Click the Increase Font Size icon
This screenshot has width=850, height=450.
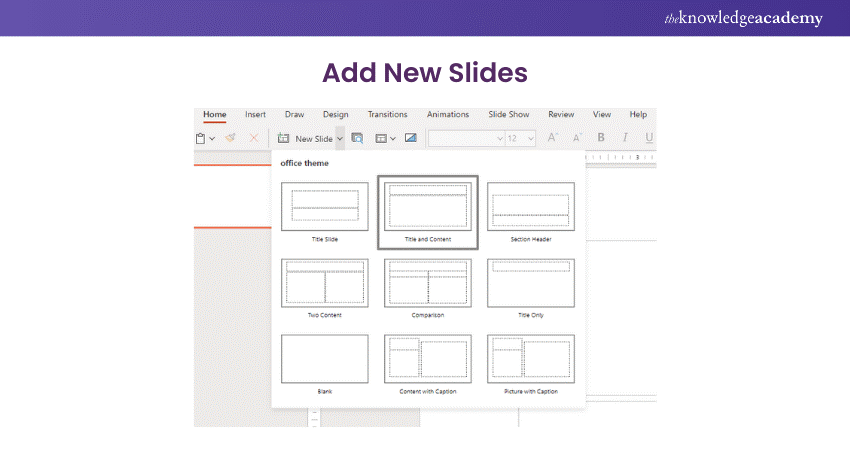point(552,139)
